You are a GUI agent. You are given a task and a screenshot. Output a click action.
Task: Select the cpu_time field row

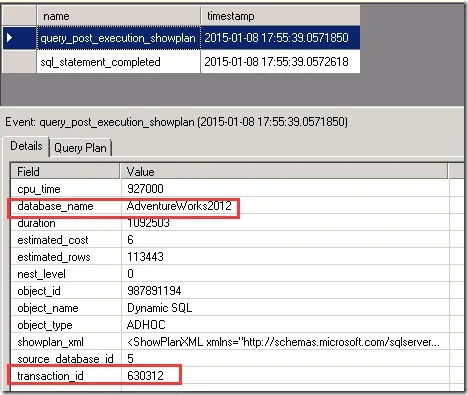[x=230, y=189]
